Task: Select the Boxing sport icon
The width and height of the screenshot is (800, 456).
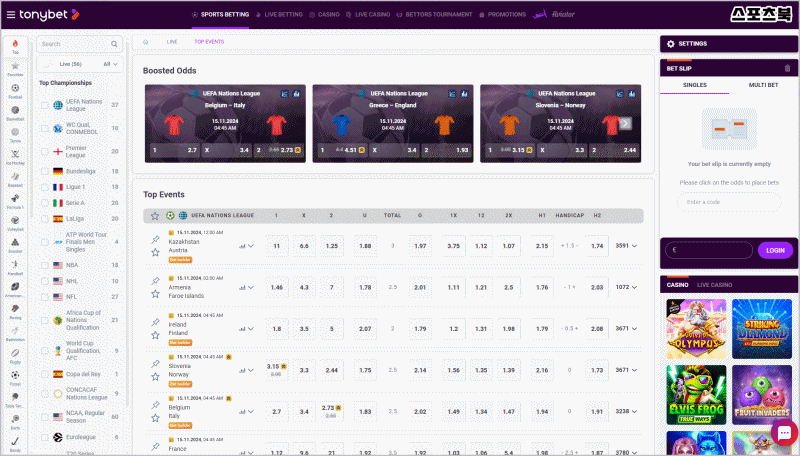Action: [x=15, y=311]
